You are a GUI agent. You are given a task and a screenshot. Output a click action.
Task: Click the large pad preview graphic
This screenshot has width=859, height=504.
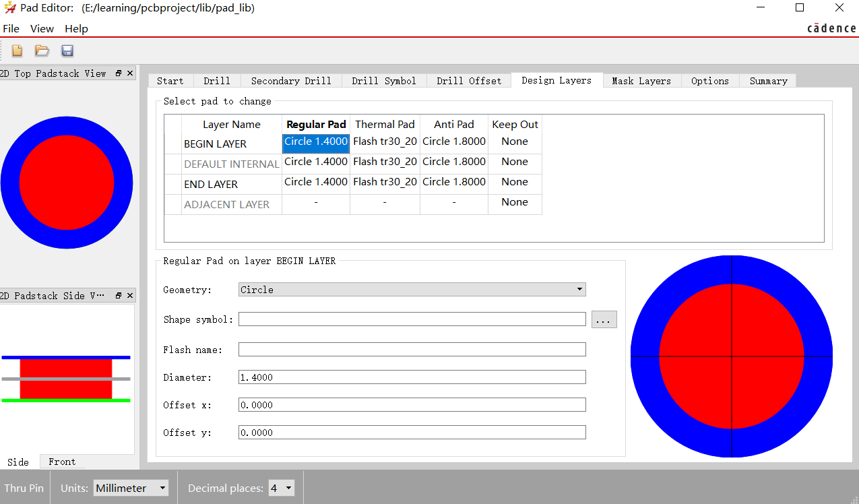[x=732, y=356]
